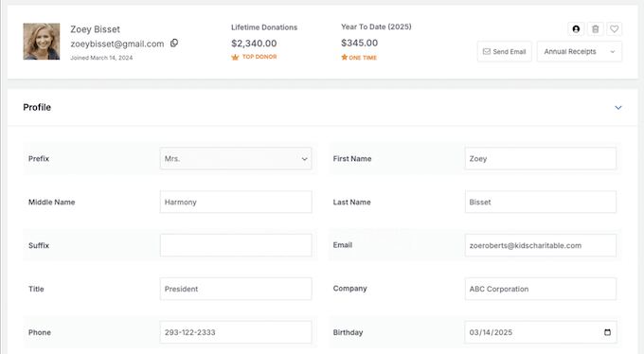This screenshot has height=354, width=644.
Task: Open the donor user profile icon
Action: 576,28
